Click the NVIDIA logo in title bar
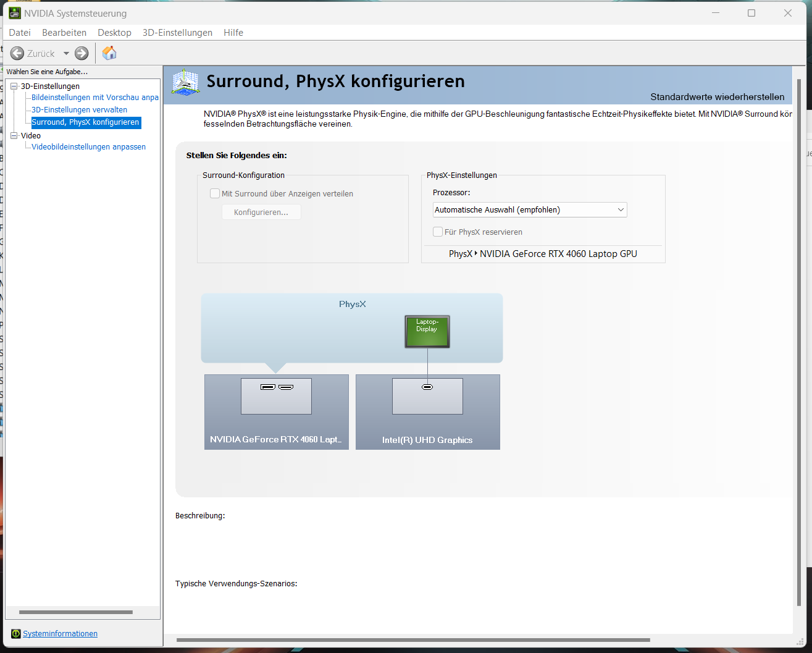 (x=15, y=13)
